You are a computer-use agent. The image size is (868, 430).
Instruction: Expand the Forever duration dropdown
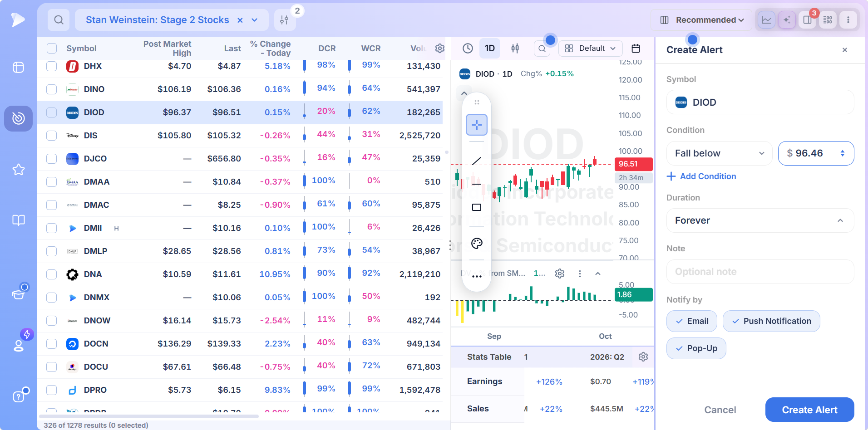(760, 220)
